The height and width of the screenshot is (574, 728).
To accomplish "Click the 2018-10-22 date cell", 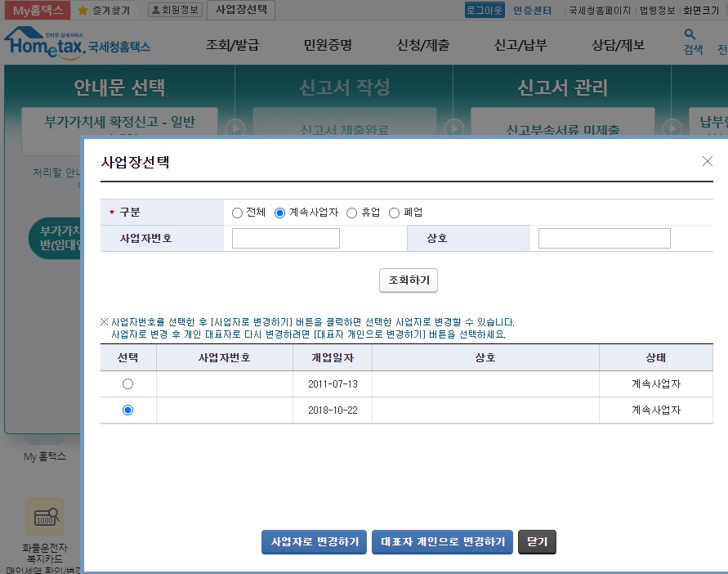I will point(333,410).
